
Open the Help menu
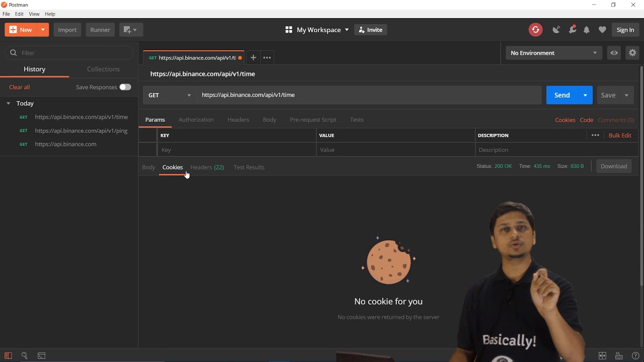pos(50,14)
